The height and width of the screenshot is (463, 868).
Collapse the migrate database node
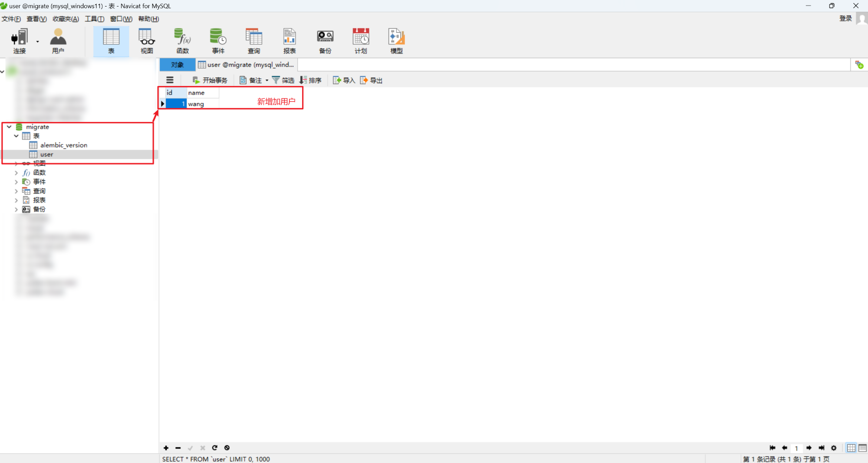(x=9, y=127)
